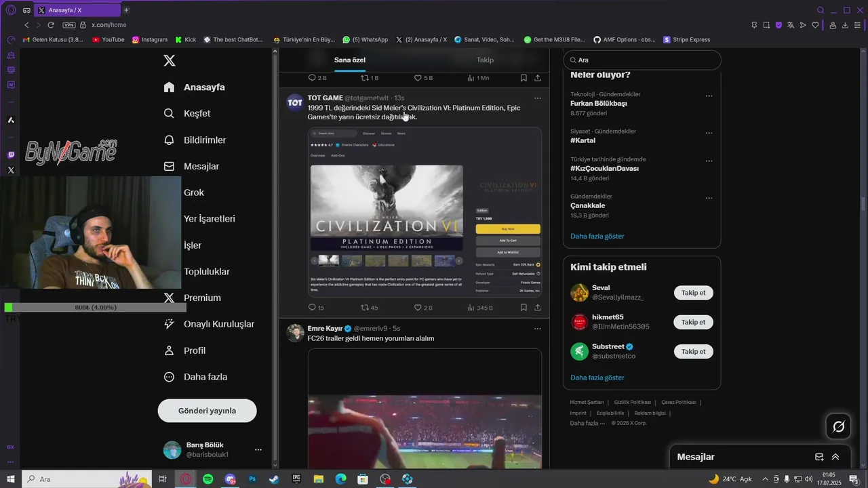This screenshot has height=488, width=868.
Task: Open more options for Emre Kayır post
Action: 537,329
